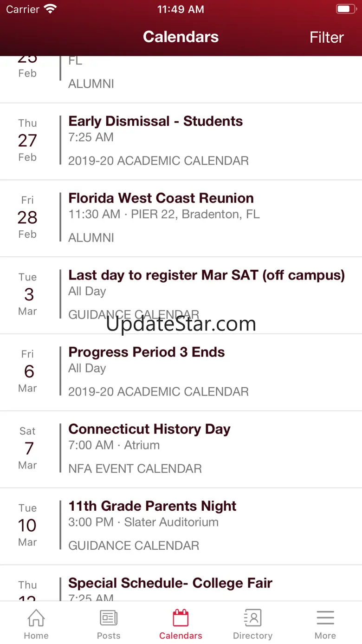Open Connecticut History Day event
The height and width of the screenshot is (644, 362).
(x=149, y=429)
